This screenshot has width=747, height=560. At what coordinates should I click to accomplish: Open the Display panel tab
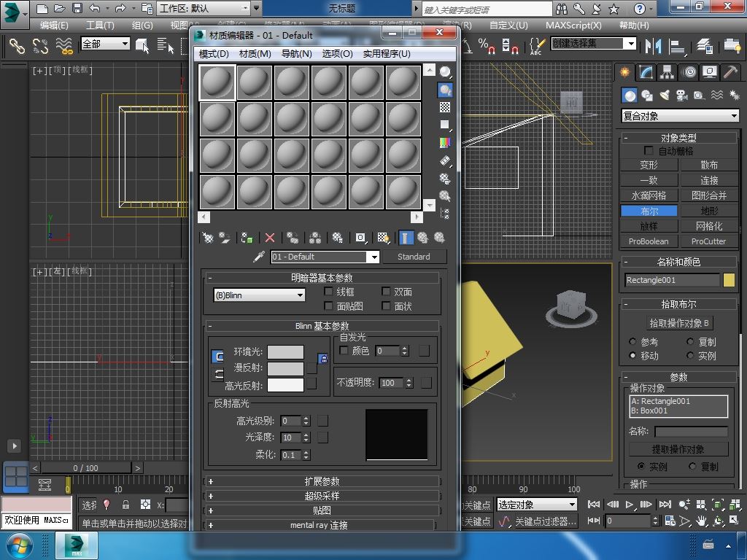[x=710, y=72]
